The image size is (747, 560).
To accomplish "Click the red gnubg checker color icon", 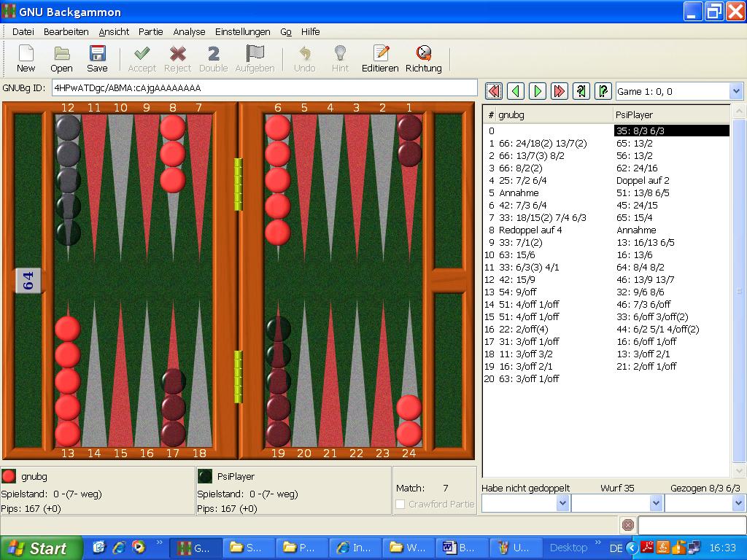I will click(9, 476).
